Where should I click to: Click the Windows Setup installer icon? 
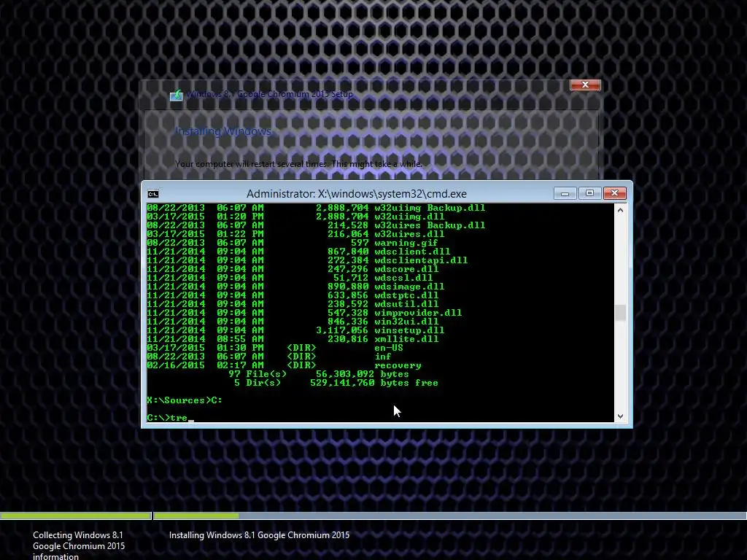point(177,96)
